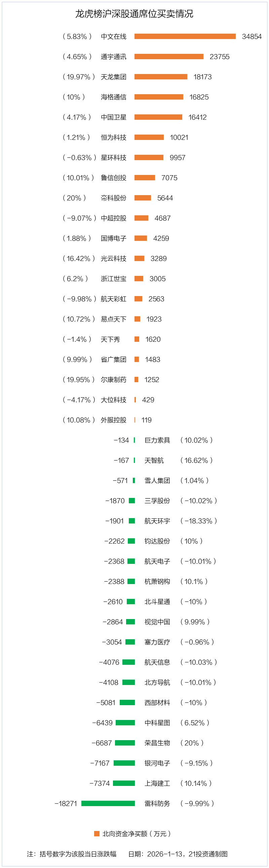The image size is (269, 868).
Task: Select the 银河电子 stock label
Action: (x=157, y=763)
